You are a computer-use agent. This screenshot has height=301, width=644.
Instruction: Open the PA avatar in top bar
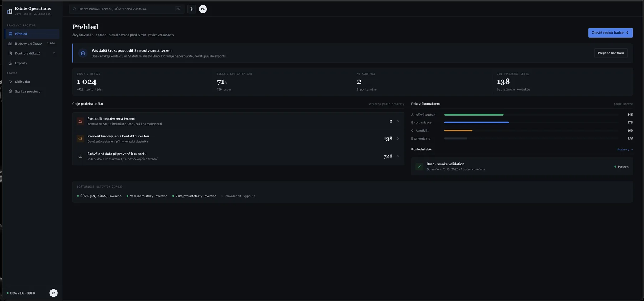pyautogui.click(x=203, y=9)
